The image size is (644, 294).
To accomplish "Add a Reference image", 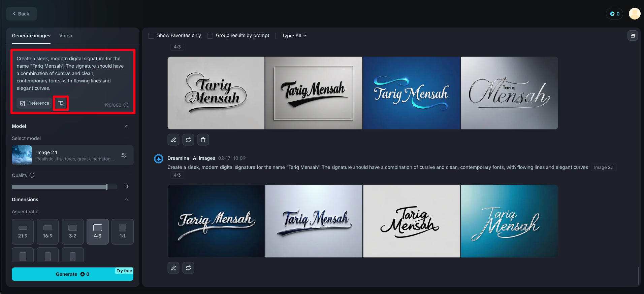I will pyautogui.click(x=34, y=103).
